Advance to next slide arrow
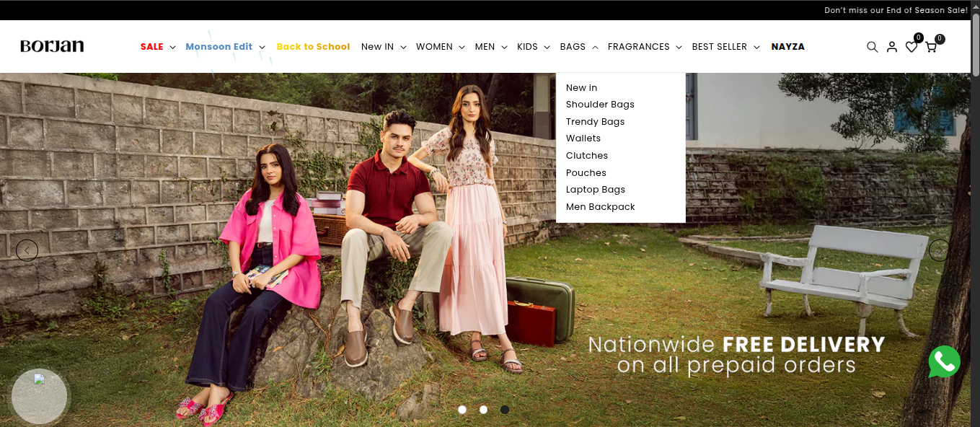 (x=939, y=250)
